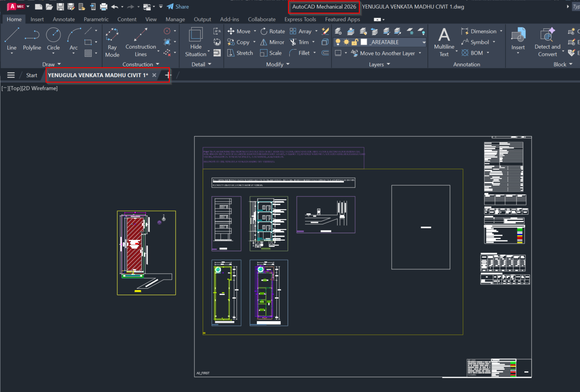Select the Rotate tool

(x=273, y=31)
